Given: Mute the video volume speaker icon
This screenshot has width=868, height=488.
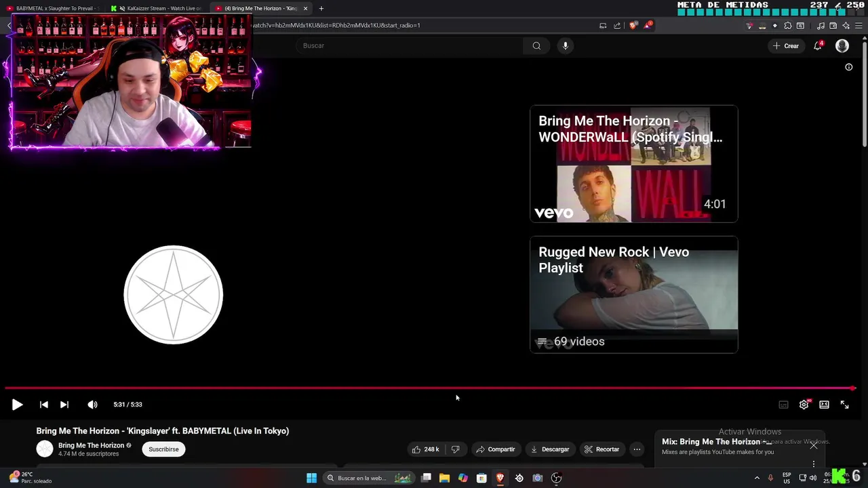Looking at the screenshot, I should point(92,405).
